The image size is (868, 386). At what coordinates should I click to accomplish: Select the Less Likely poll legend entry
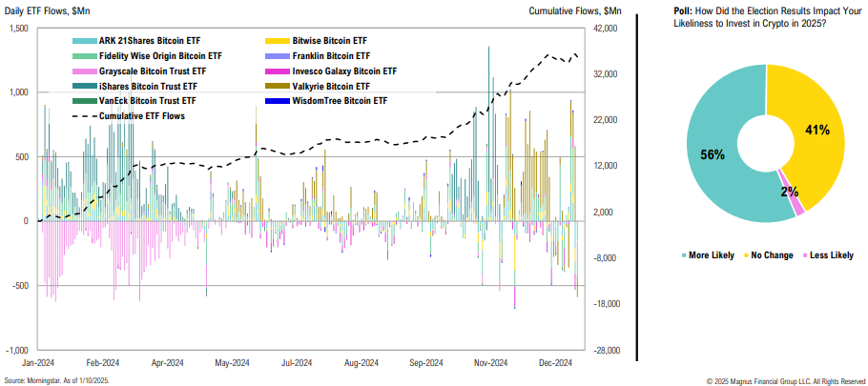tap(829, 255)
